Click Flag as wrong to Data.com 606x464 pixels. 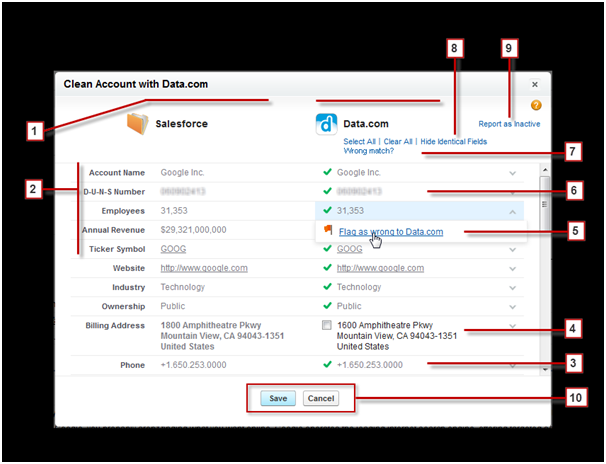(391, 232)
